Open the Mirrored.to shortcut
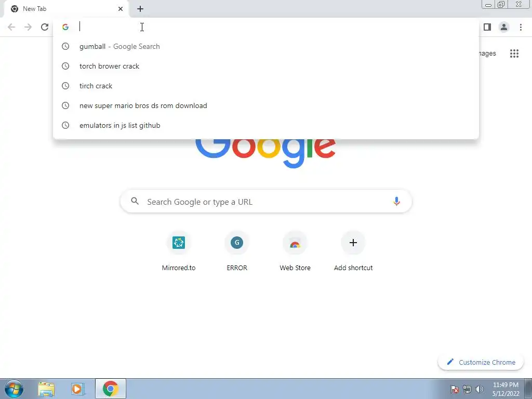 [179, 251]
